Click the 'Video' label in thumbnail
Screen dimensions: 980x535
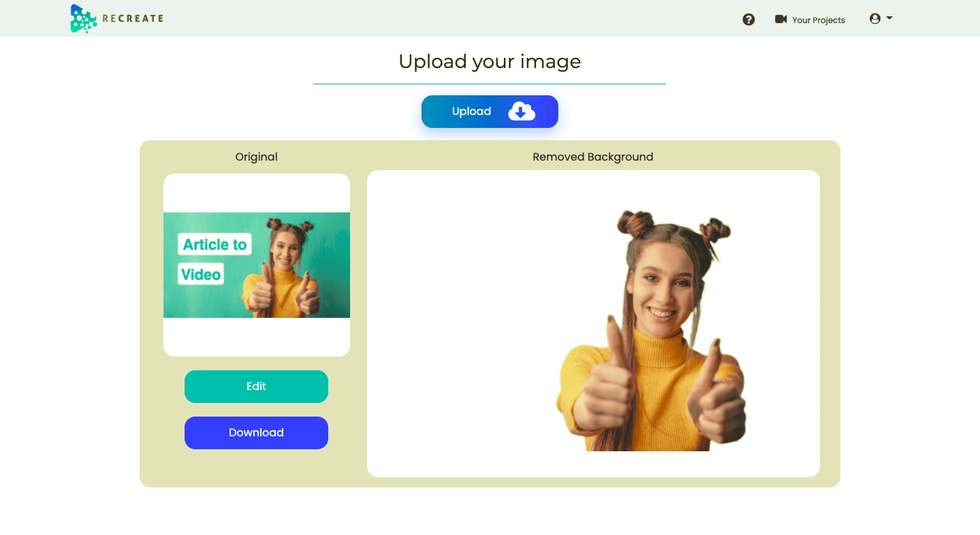(x=201, y=275)
